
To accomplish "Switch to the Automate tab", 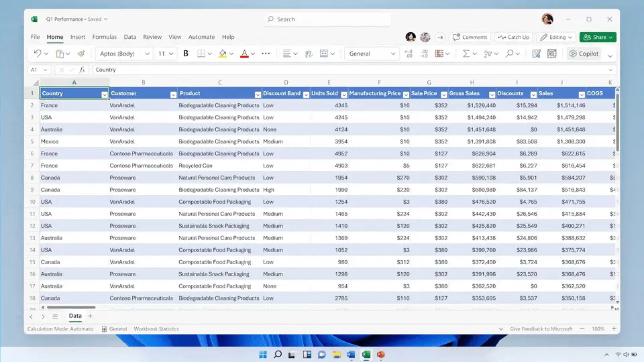I will click(x=201, y=37).
